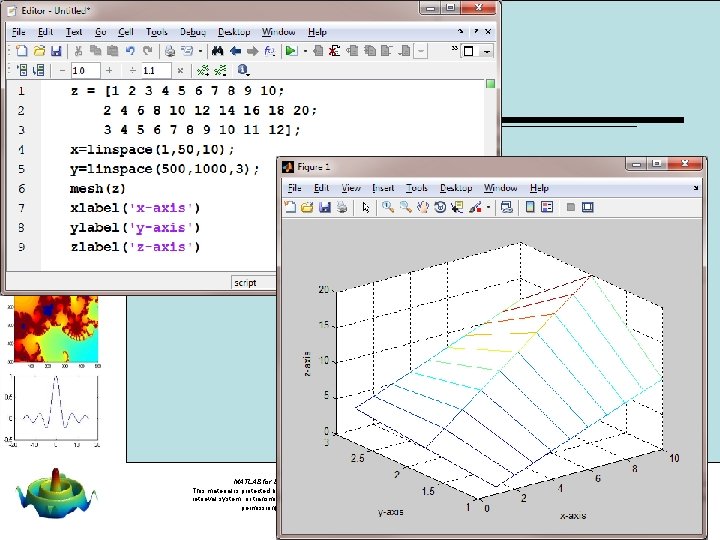The width and height of the screenshot is (720, 540).
Task: Select Zoom Out tool in Figure 1
Action: (405, 207)
